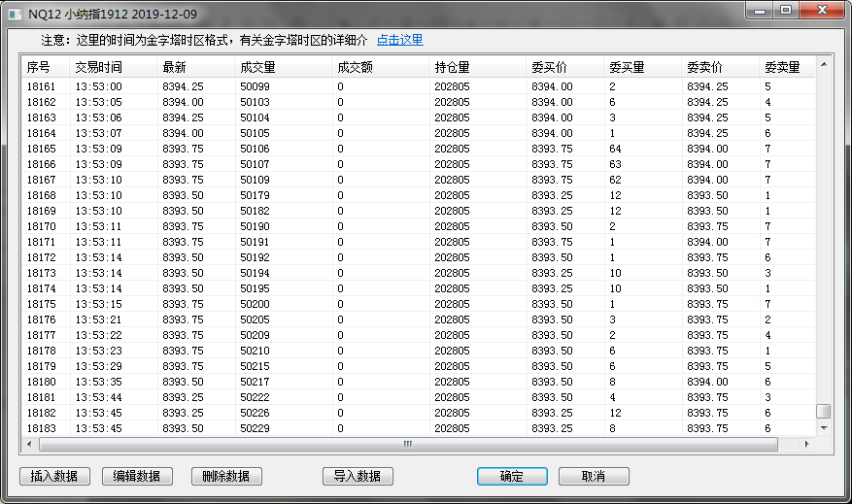Click the vertical scrollbar thumb
This screenshot has width=852, height=504.
[x=824, y=411]
